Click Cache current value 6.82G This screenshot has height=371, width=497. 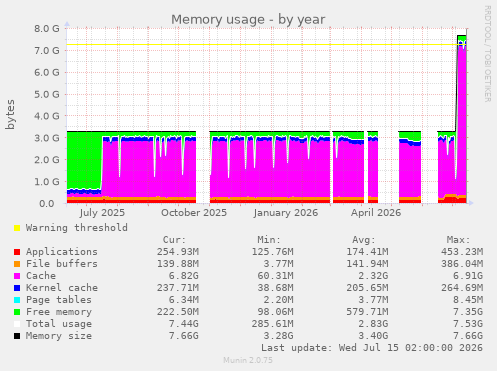tap(183, 276)
